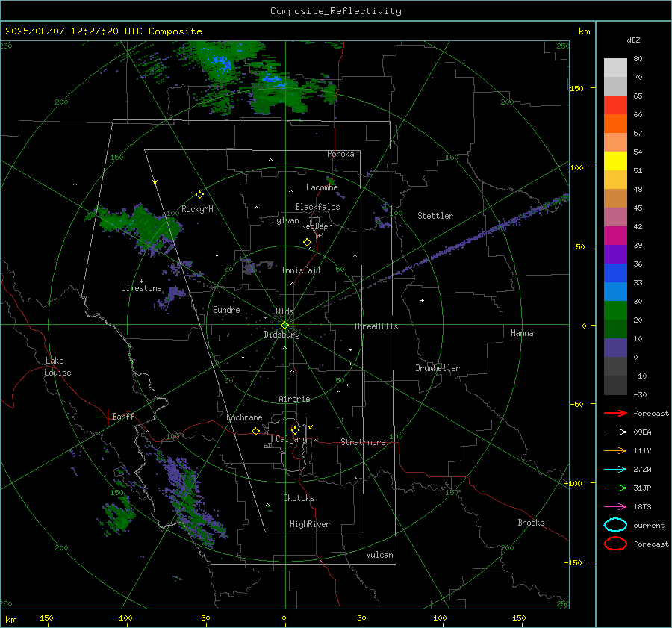Click the cyan current ellipse in legend
This screenshot has height=628, width=672.
615,525
